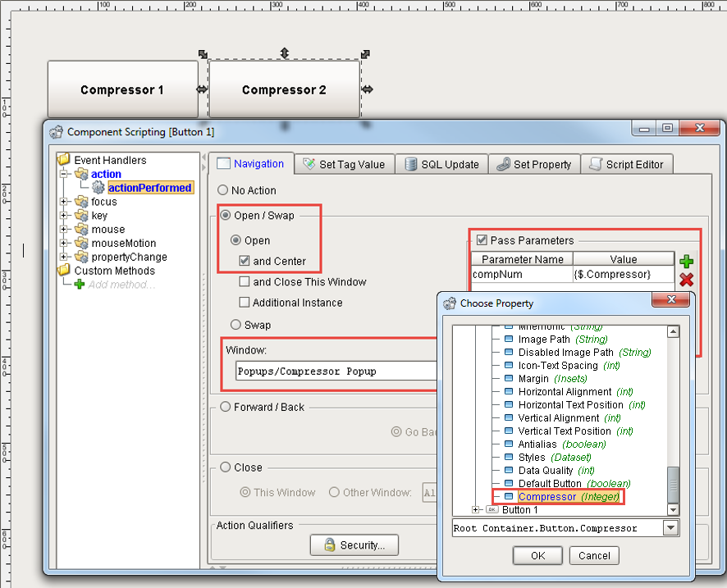Add a new parameter using the green plus icon
Image resolution: width=727 pixels, height=588 pixels.
686,260
